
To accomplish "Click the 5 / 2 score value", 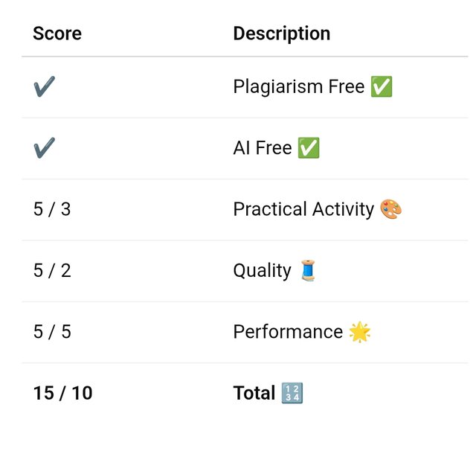I will pyautogui.click(x=52, y=270).
